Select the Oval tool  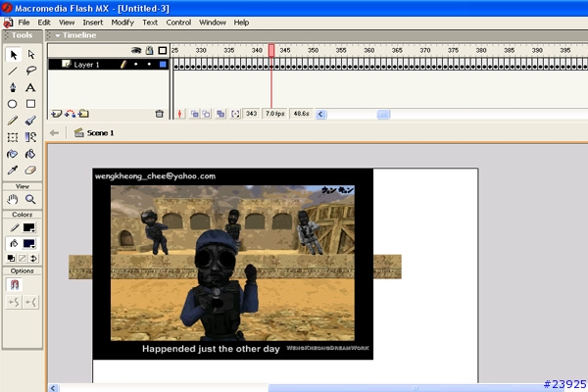pos(13,104)
